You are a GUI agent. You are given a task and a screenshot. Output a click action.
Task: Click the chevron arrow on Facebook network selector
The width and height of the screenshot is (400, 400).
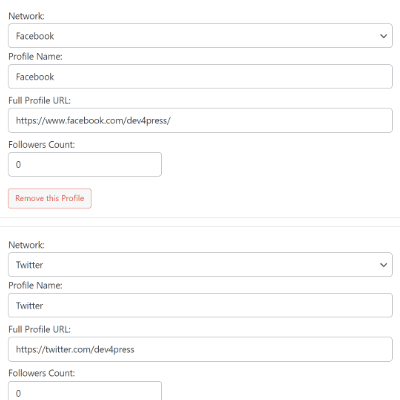384,36
